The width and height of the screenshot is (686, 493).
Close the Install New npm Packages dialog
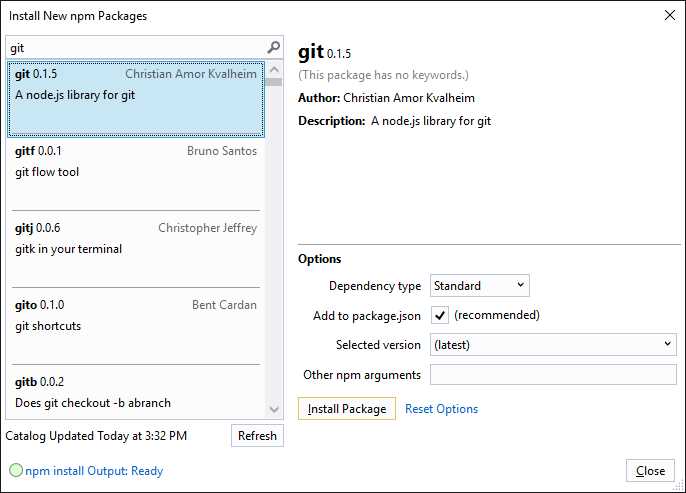click(x=669, y=15)
